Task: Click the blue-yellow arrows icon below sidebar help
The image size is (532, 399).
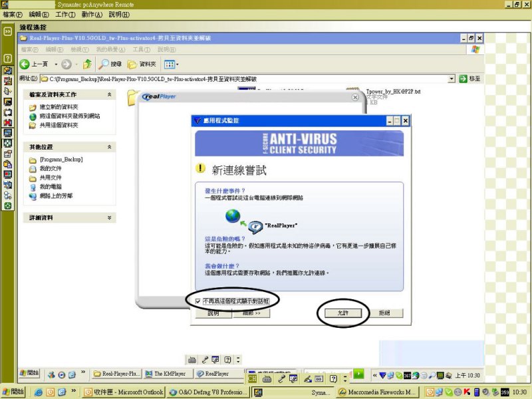Action: [7, 70]
